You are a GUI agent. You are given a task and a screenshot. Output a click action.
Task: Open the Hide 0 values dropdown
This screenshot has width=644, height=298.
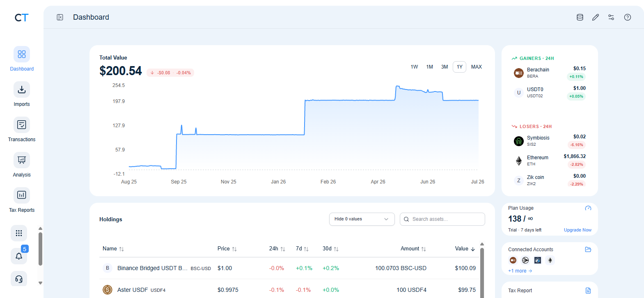[362, 219]
